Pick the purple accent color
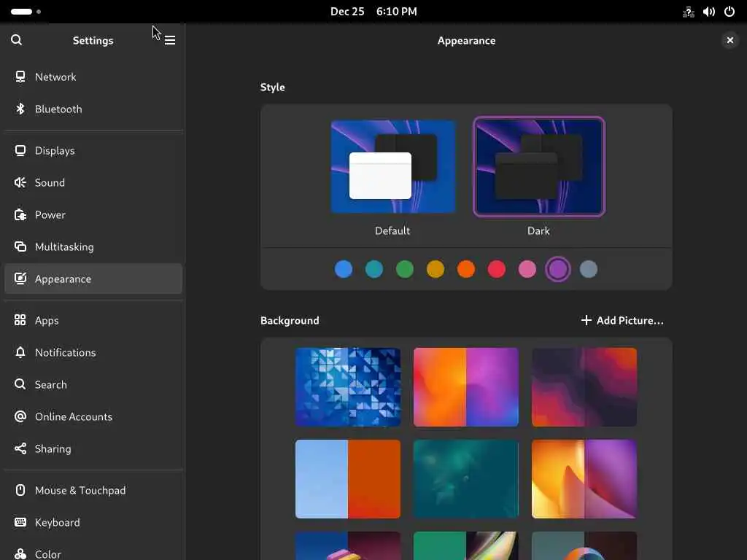 tap(558, 269)
